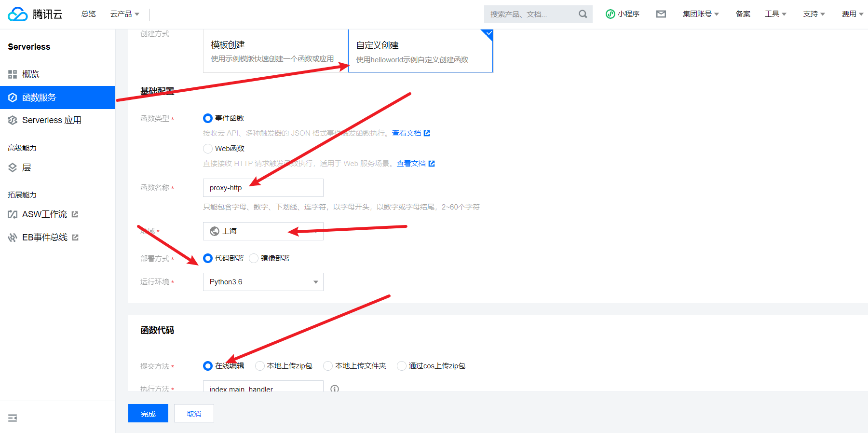The width and height of the screenshot is (868, 433).
Task: Select the Web函数 radio button
Action: pyautogui.click(x=208, y=149)
